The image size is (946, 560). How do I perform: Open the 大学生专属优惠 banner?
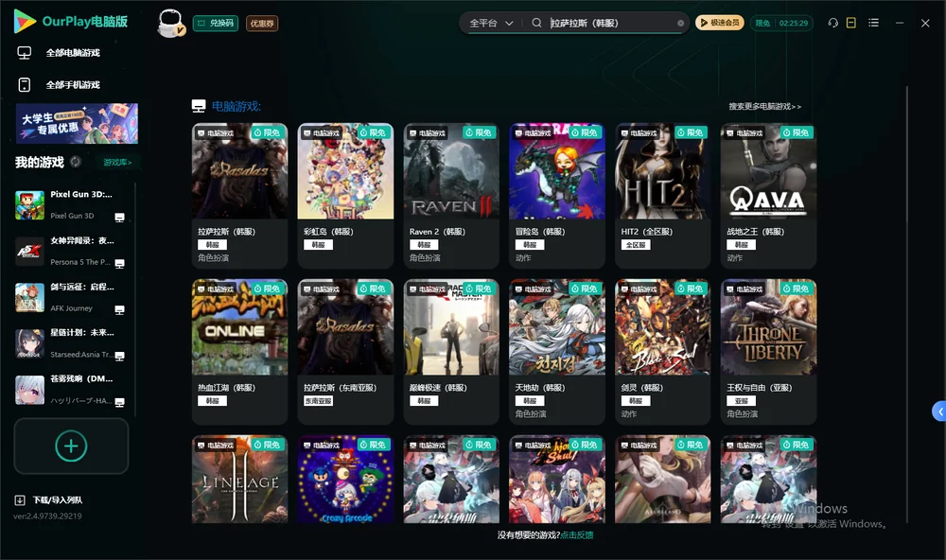click(77, 124)
